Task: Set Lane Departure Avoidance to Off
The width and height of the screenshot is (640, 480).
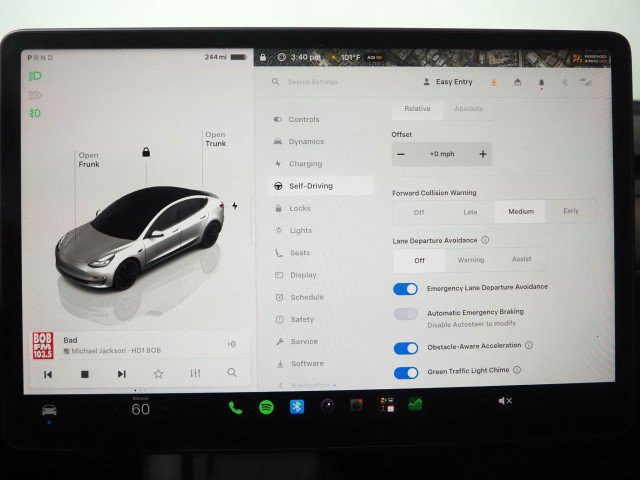Action: 420,260
